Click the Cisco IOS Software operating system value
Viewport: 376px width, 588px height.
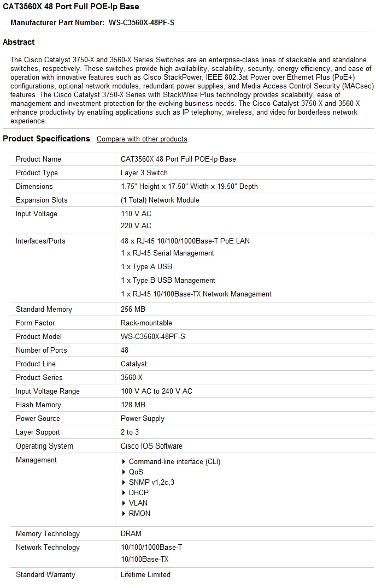point(151,446)
